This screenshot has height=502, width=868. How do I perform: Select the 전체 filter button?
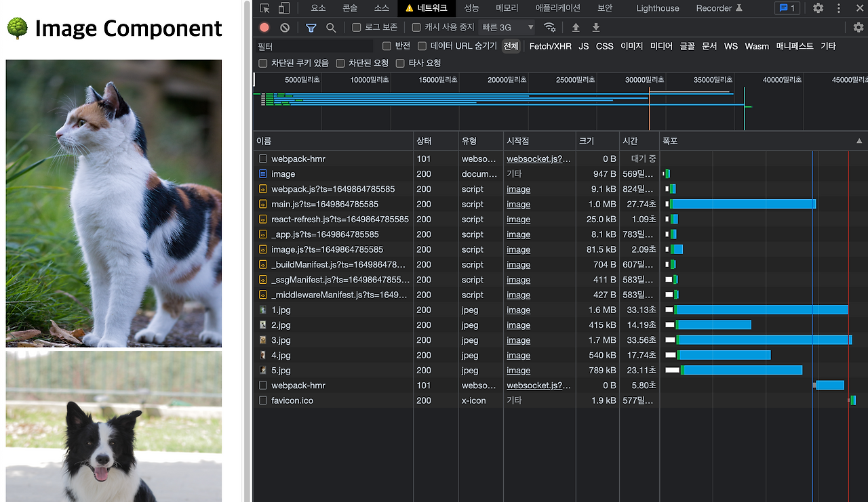511,46
